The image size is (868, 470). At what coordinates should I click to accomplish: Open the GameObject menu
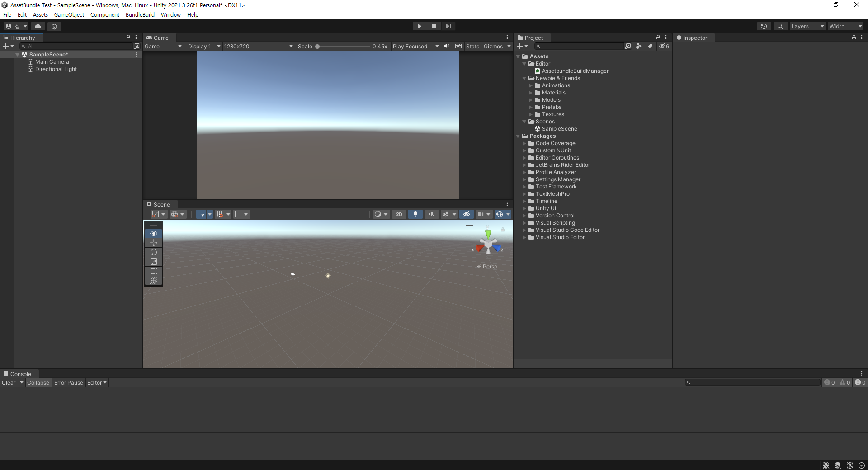tap(69, 14)
